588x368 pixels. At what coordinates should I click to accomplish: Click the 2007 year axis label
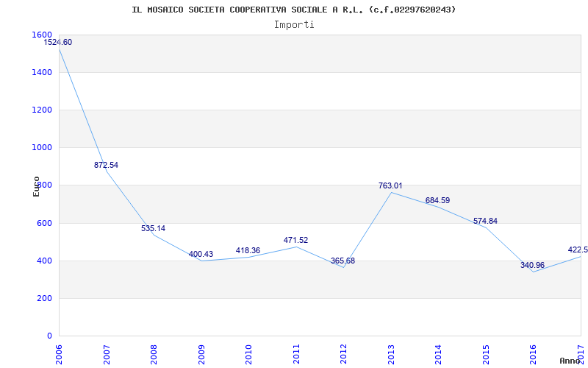click(x=107, y=353)
